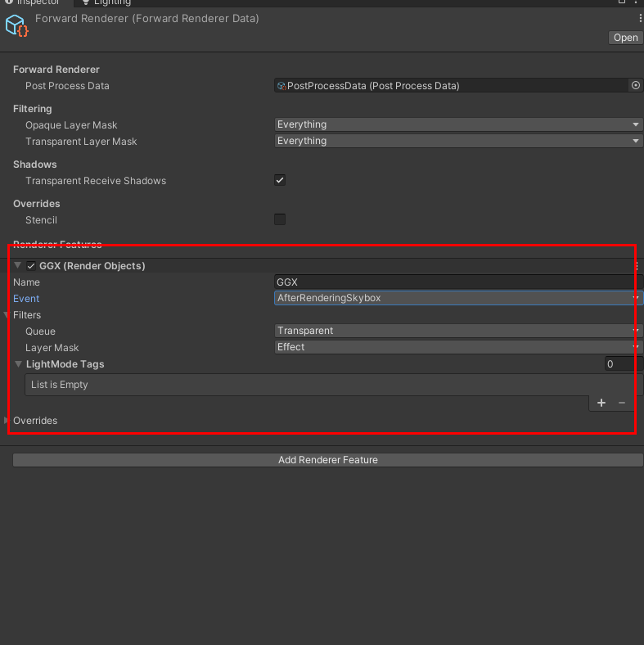Open the GGX feature's kebab context menu

point(637,266)
